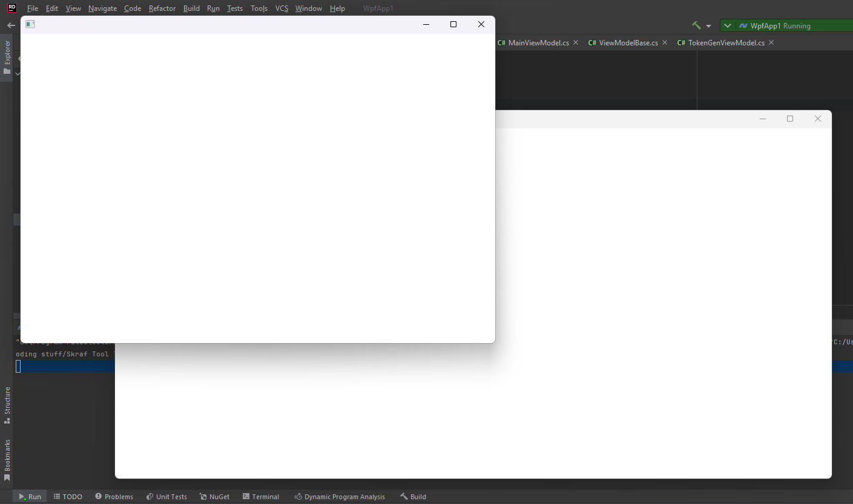Close the ViewModelBase.cs tab
This screenshot has height=504, width=853.
coord(665,42)
